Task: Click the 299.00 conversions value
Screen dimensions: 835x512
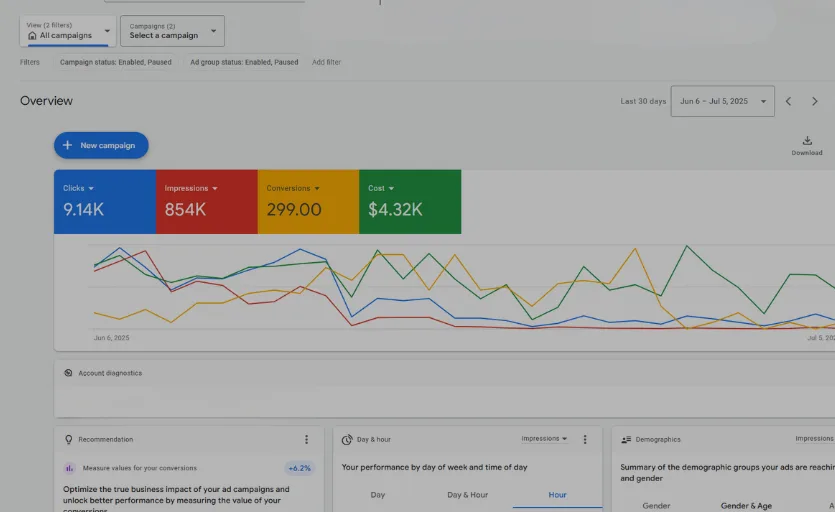Action: [x=294, y=209]
